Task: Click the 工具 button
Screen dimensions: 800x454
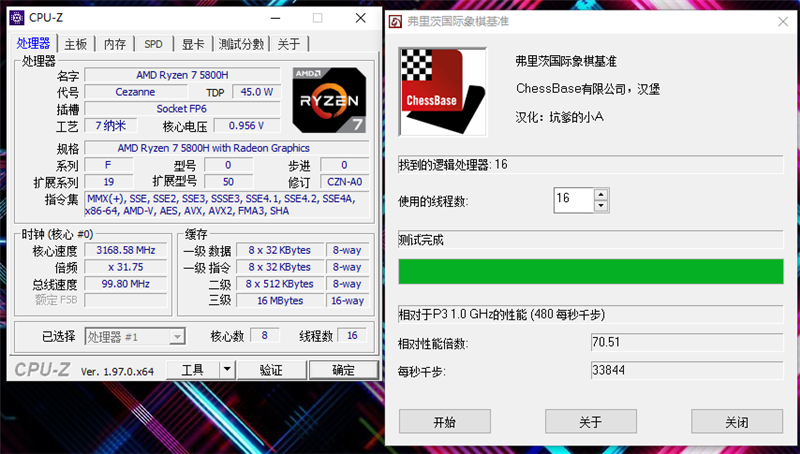Action: pyautogui.click(x=193, y=370)
